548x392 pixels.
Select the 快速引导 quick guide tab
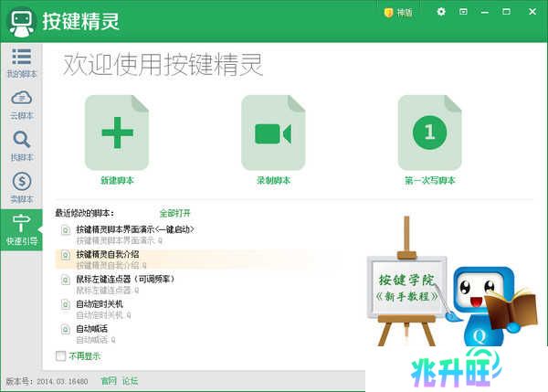point(21,229)
